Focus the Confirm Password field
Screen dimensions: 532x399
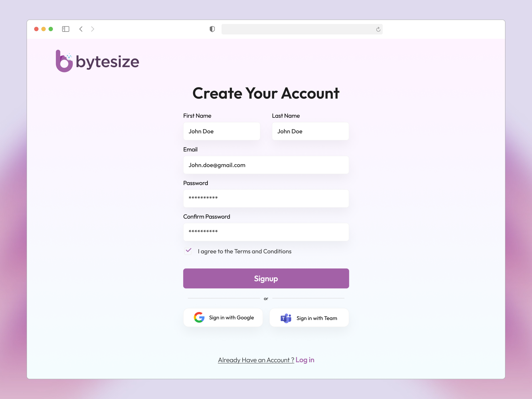pos(266,232)
